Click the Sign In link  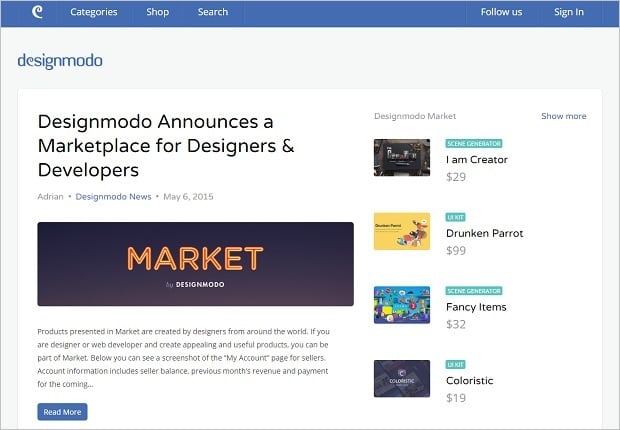pyautogui.click(x=569, y=13)
